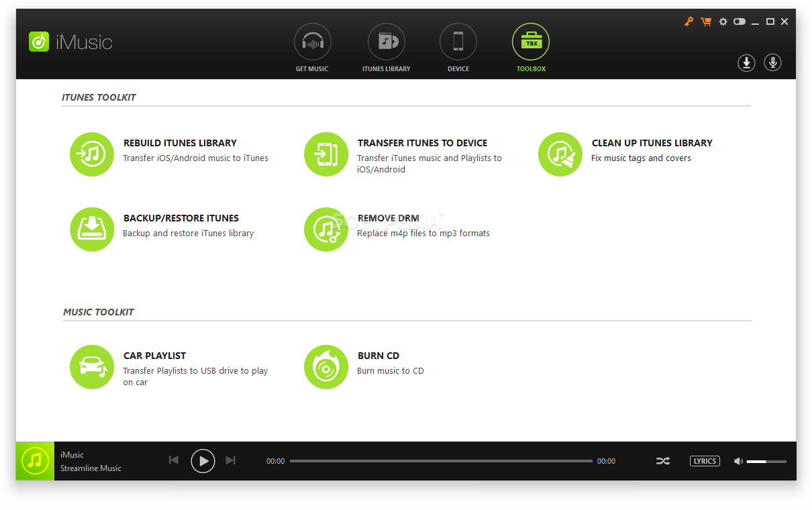
Task: Click the green music note album thumbnail
Action: [x=35, y=460]
